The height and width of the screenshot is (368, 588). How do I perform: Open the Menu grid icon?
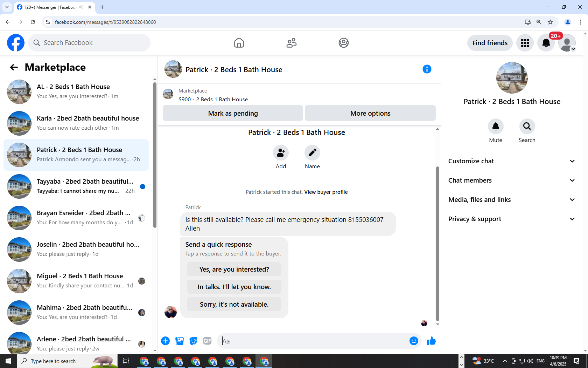[x=525, y=43]
